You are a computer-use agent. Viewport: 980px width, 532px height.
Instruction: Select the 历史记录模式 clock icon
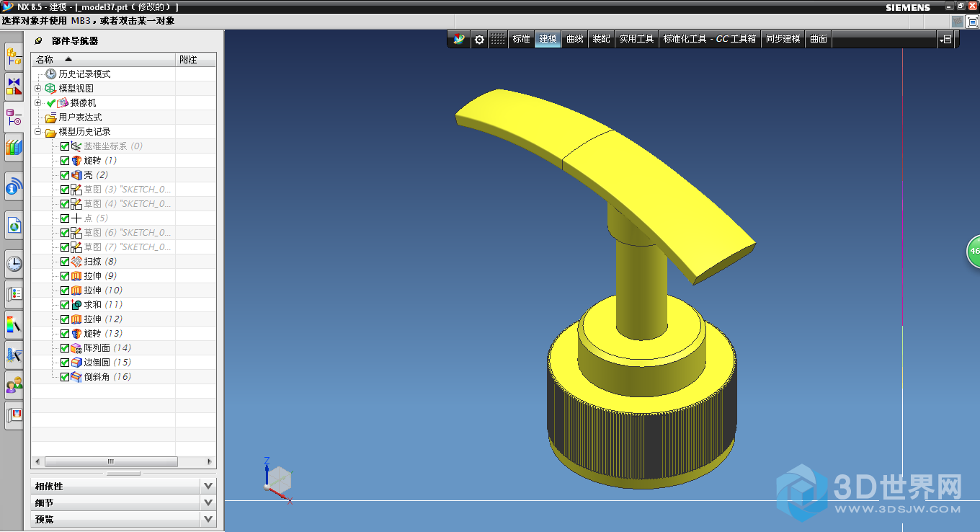pyautogui.click(x=50, y=74)
